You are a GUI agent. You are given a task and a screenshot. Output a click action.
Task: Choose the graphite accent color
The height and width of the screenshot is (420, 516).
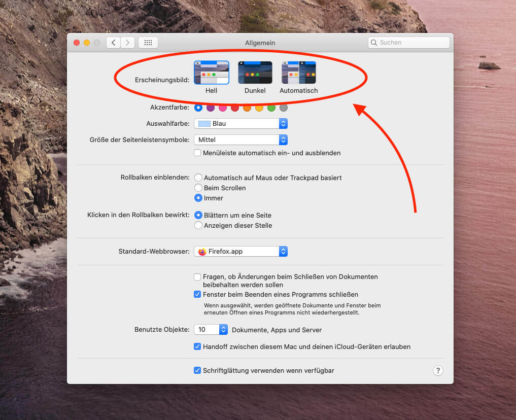[284, 108]
